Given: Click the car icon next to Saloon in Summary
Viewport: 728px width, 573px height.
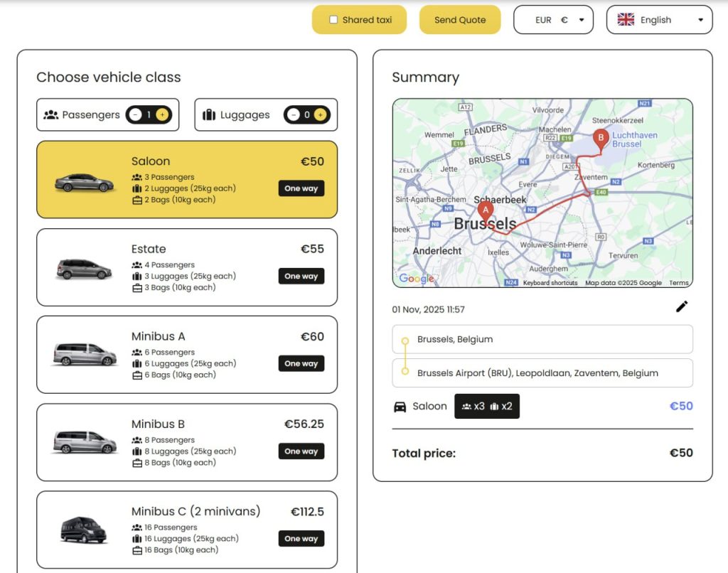Looking at the screenshot, I should click(x=401, y=406).
